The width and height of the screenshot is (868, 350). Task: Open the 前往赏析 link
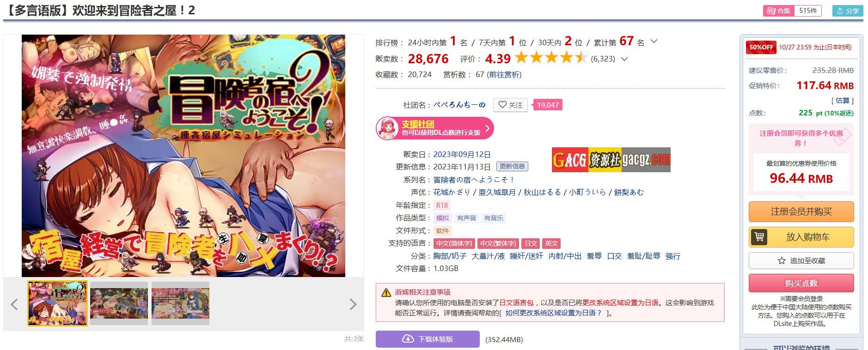[x=504, y=74]
